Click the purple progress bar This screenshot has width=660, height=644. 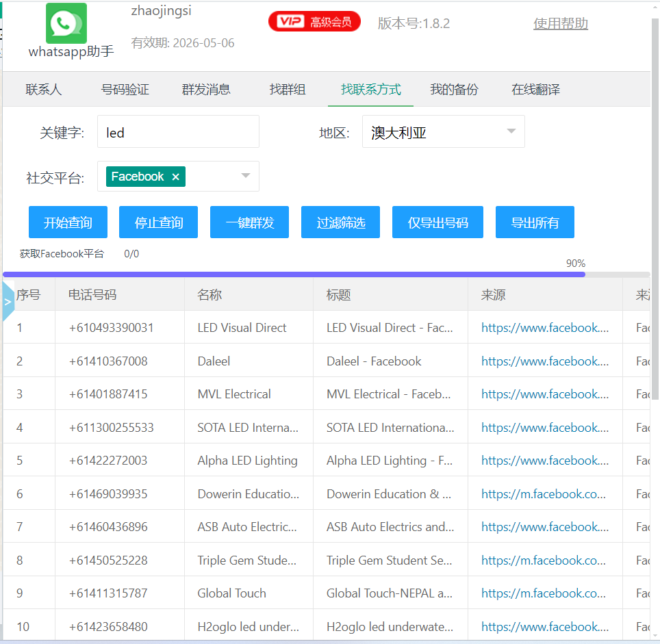(x=294, y=274)
